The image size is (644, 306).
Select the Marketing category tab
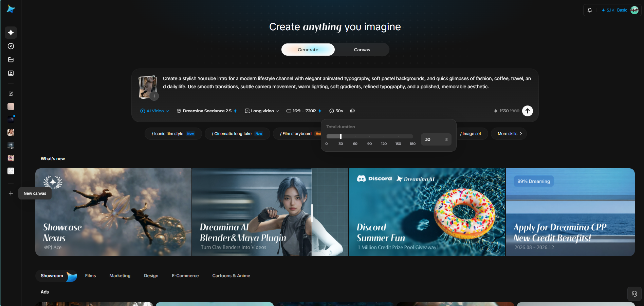coord(120,276)
